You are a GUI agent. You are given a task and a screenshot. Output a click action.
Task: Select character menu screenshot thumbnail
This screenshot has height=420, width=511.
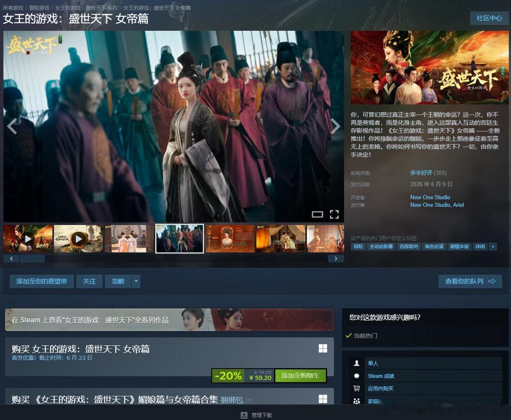pos(230,238)
